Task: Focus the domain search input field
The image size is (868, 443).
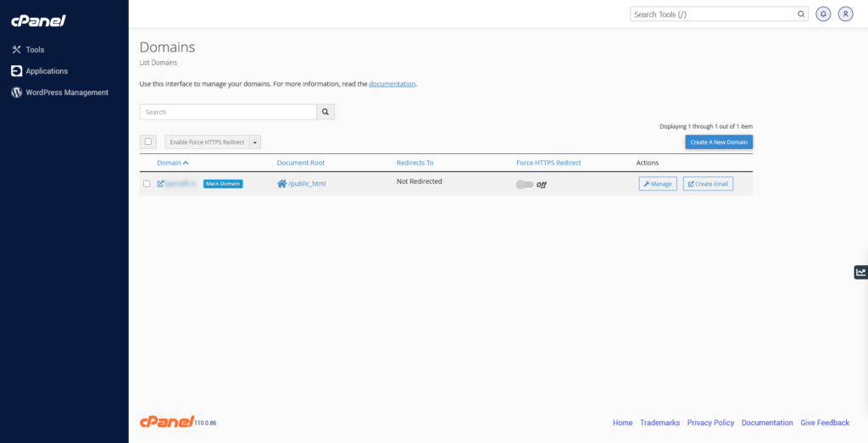Action: 228,112
